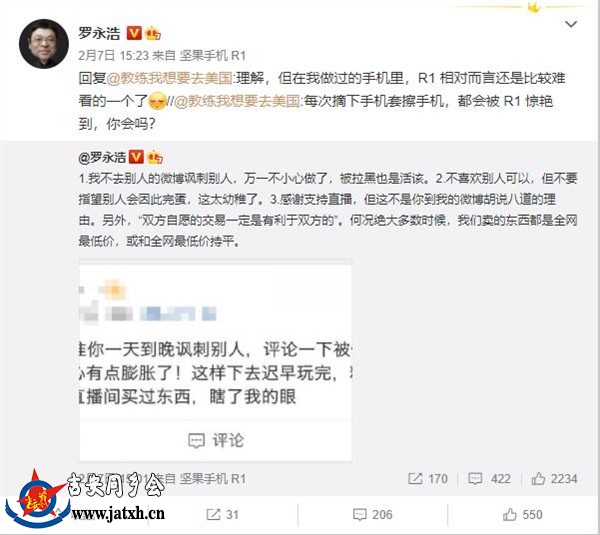Open the embedded comment screenshot image
The image size is (600, 535).
tap(215, 360)
